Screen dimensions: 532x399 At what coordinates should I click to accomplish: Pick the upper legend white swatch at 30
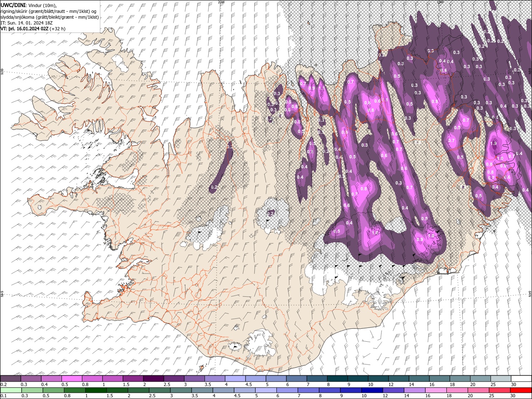click(x=521, y=379)
